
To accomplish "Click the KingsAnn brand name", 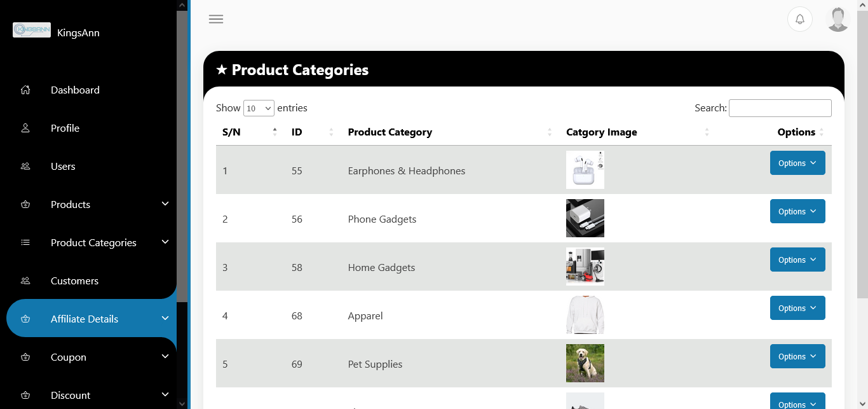I will point(78,32).
